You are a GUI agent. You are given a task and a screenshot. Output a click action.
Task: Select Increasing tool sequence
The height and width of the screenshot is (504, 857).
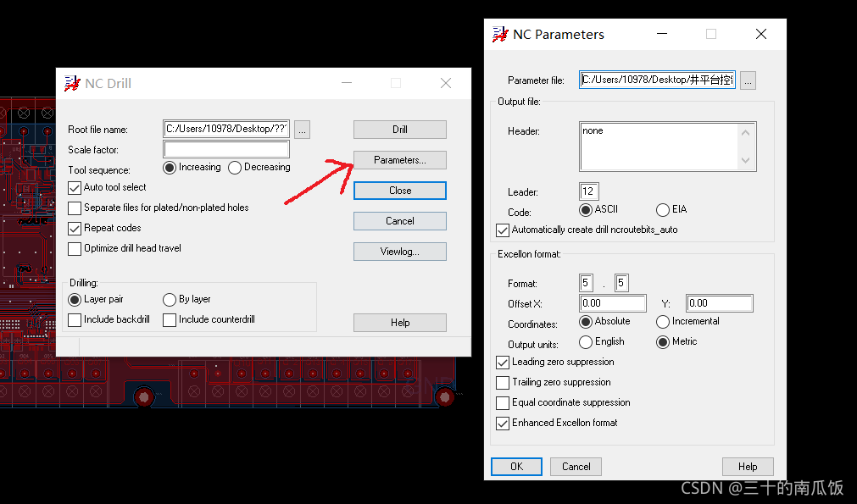170,168
